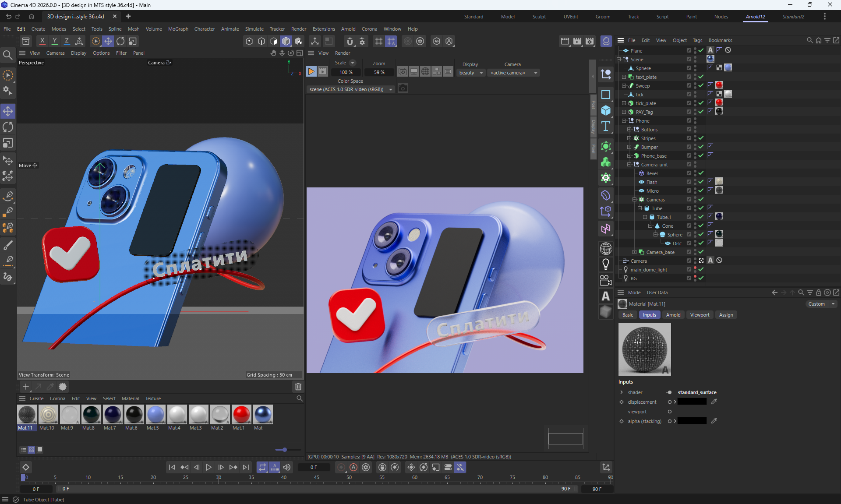Image resolution: width=841 pixels, height=504 pixels.
Task: Toggle Sweep object enabled checkmark
Action: [701, 85]
